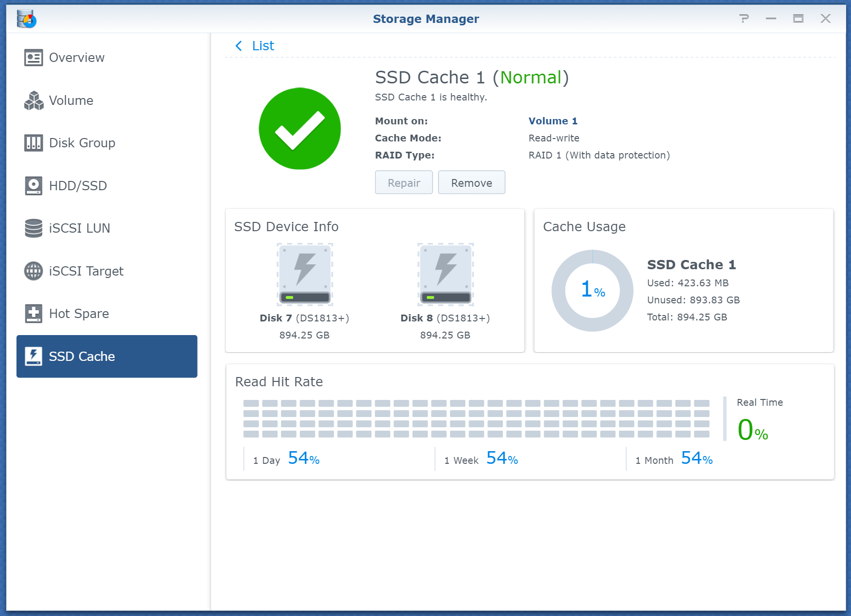Select the Disk 8 SSD device
Viewport: 851px width, 616px height.
(444, 275)
